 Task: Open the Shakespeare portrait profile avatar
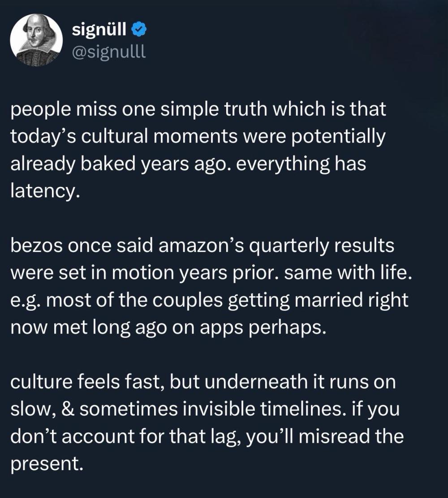click(36, 40)
